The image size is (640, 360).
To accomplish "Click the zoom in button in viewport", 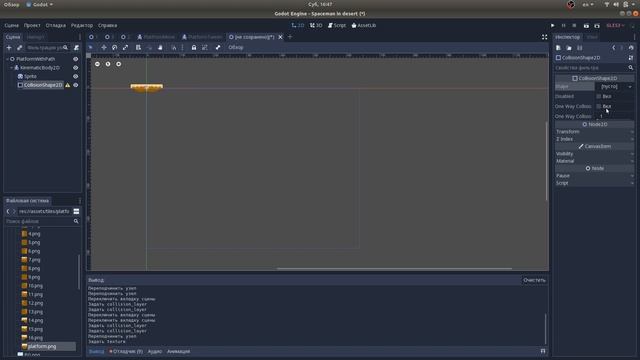I will click(x=118, y=64).
